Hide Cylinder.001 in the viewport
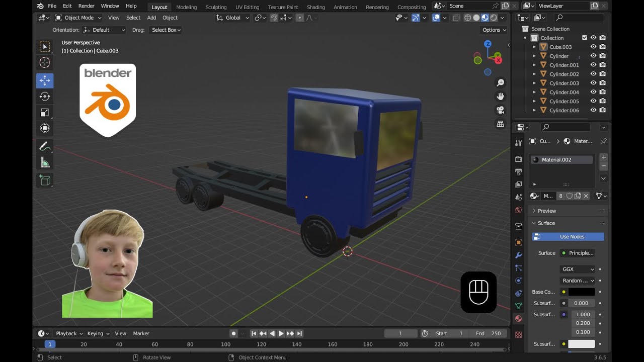 click(x=593, y=65)
